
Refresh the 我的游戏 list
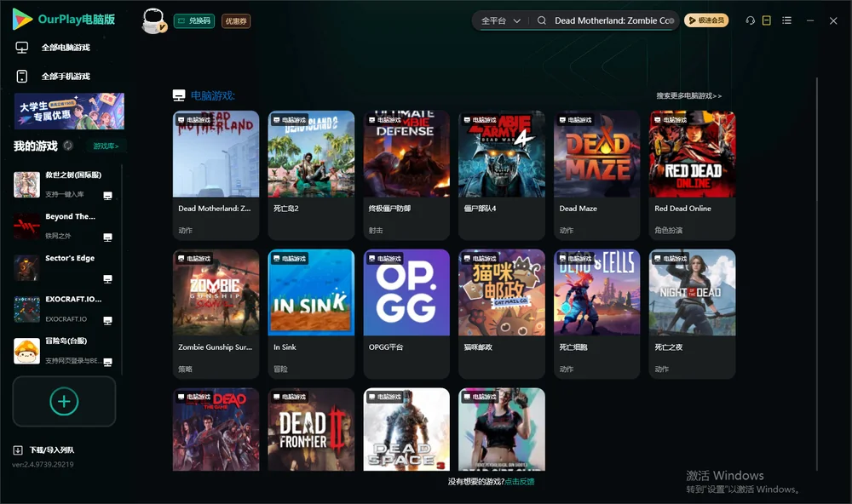[x=68, y=146]
